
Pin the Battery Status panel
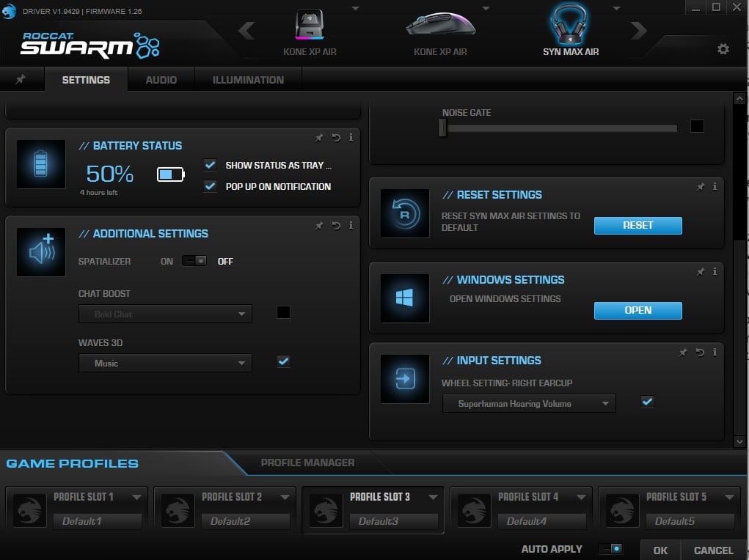point(319,138)
